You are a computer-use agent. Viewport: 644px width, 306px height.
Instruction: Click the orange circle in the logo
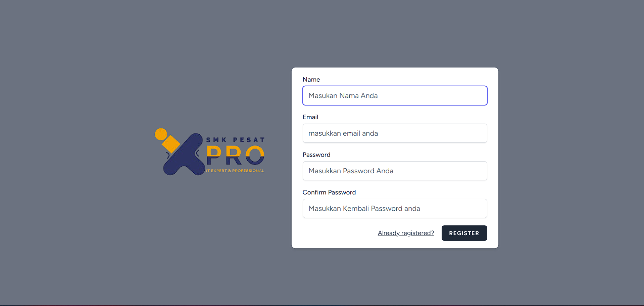tap(161, 134)
